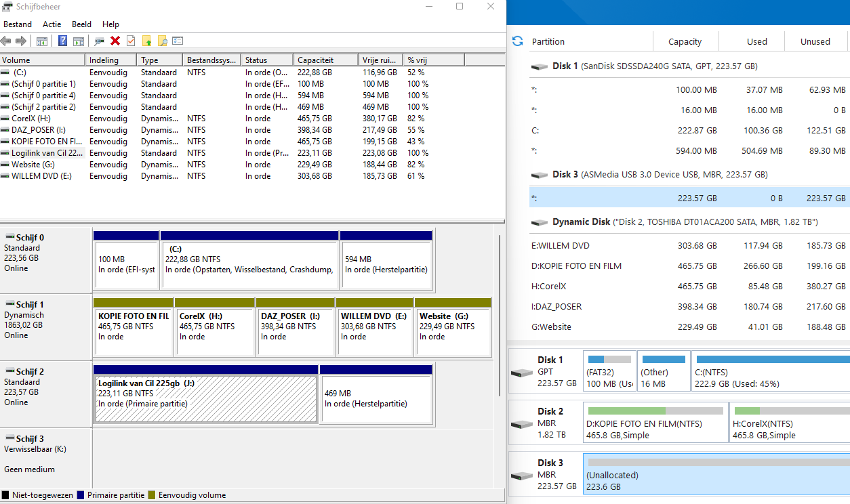Click the Forward arrow toolbar icon
Image resolution: width=850 pixels, height=504 pixels.
21,41
